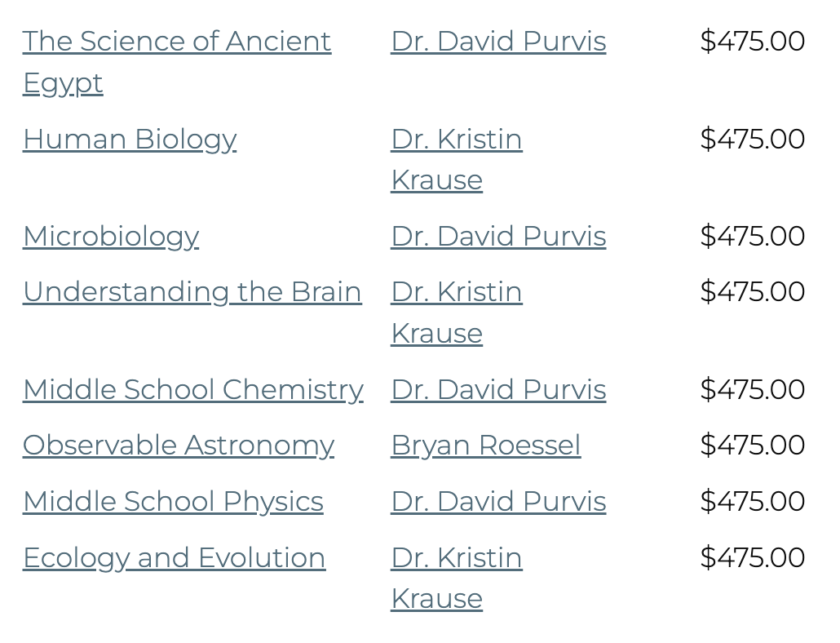840x643 pixels.
Task: Click Dr. Kristin Krause beside Understanding the Brain
Action: click(457, 313)
